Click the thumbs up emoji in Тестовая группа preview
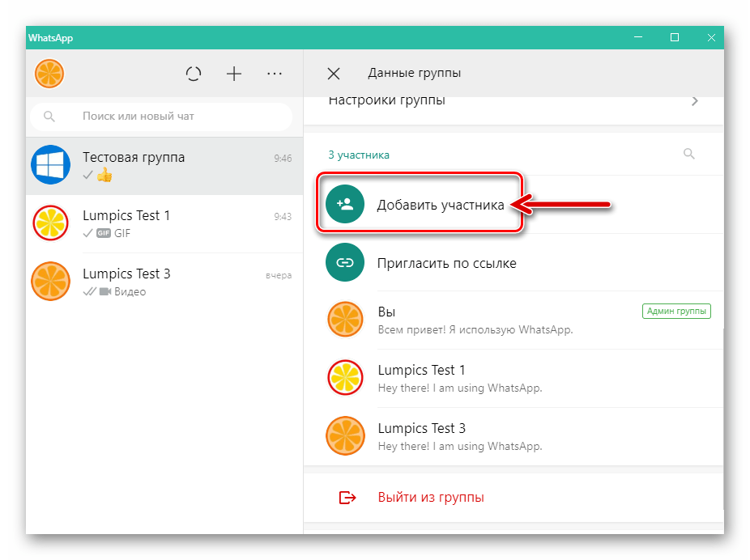The height and width of the screenshot is (560, 750). pyautogui.click(x=104, y=176)
